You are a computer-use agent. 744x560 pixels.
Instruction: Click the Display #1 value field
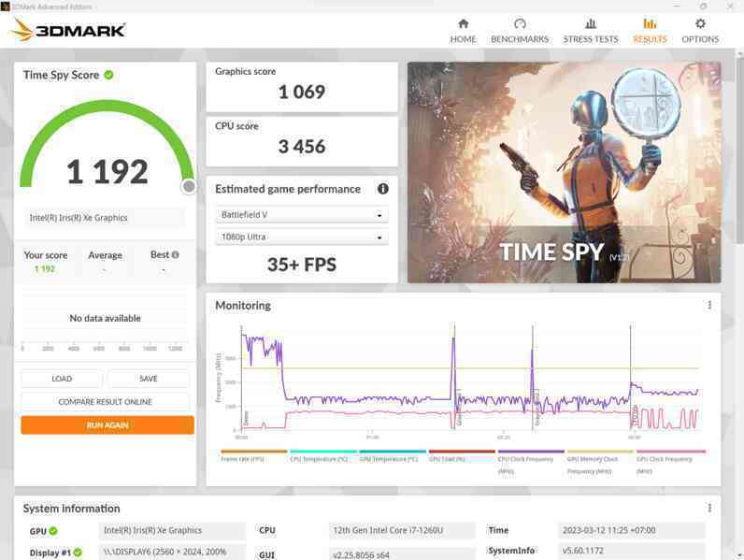pos(172,552)
